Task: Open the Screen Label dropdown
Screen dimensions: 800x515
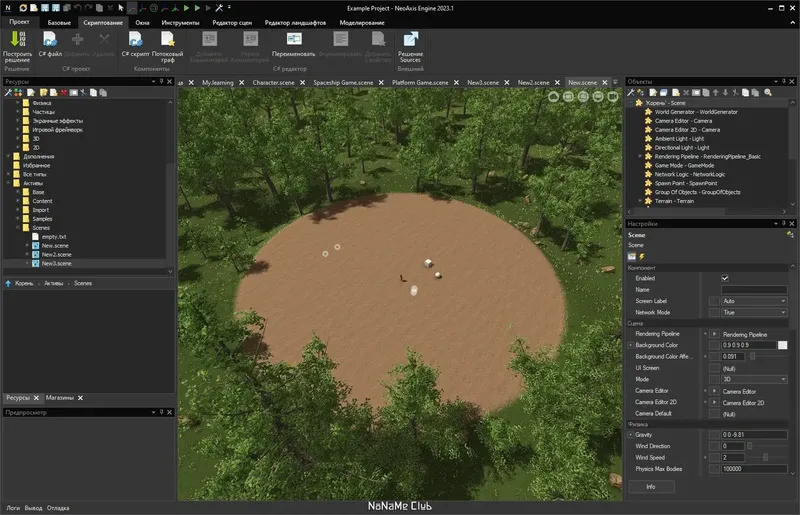Action: point(754,300)
